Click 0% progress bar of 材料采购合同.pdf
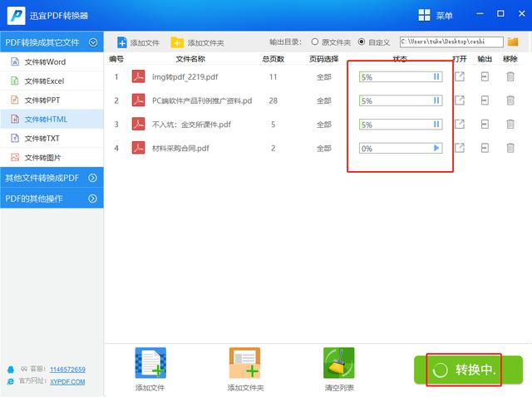The image size is (532, 397). tap(401, 148)
